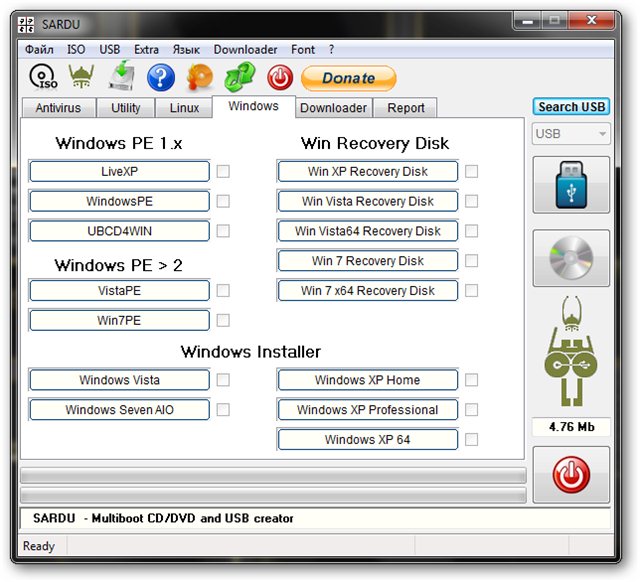Open help via the blue question mark icon
The width and height of the screenshot is (640, 582).
point(161,77)
